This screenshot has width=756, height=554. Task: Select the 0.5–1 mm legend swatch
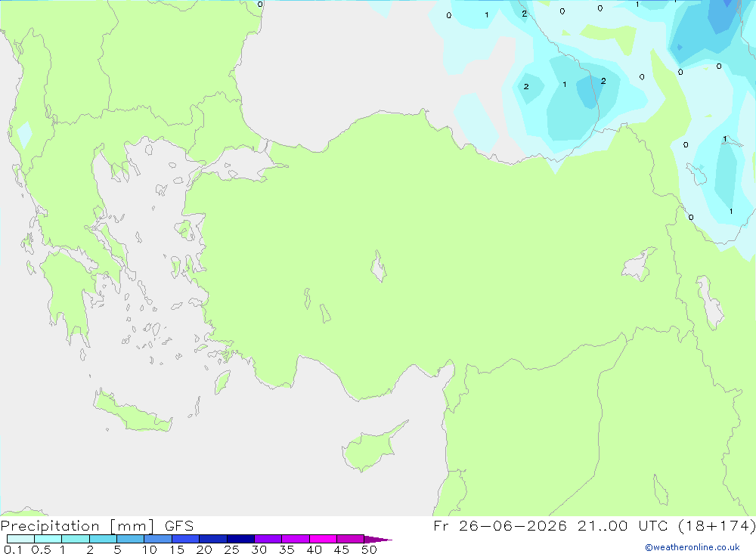(x=48, y=539)
